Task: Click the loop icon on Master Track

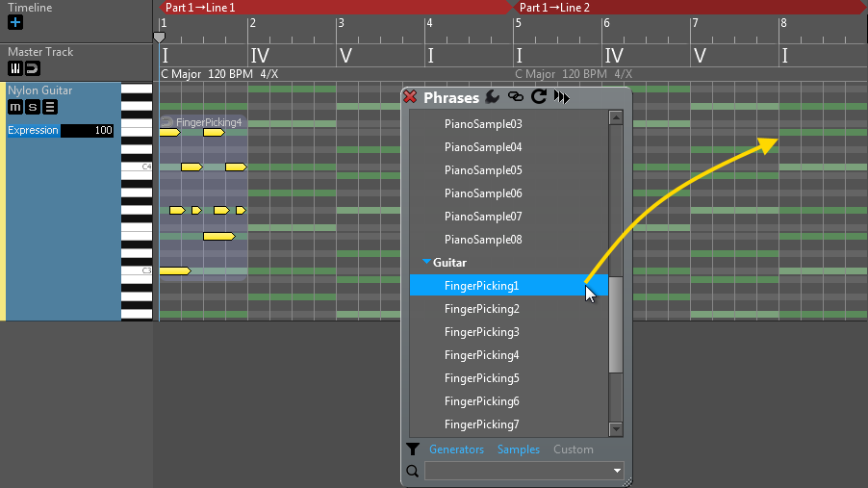Action: (x=32, y=68)
